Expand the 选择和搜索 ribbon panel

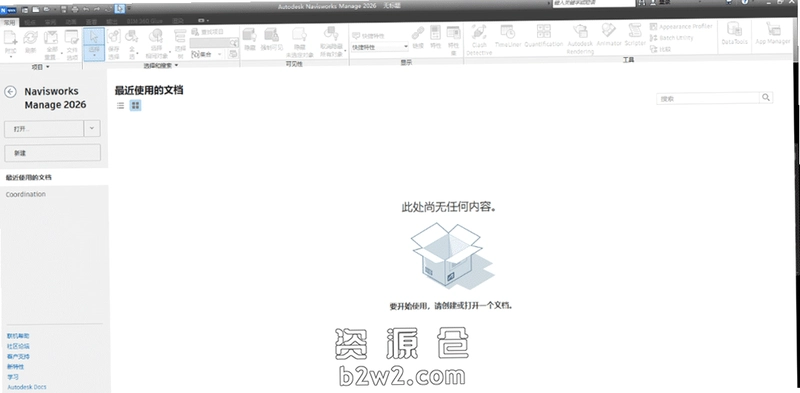click(x=161, y=65)
